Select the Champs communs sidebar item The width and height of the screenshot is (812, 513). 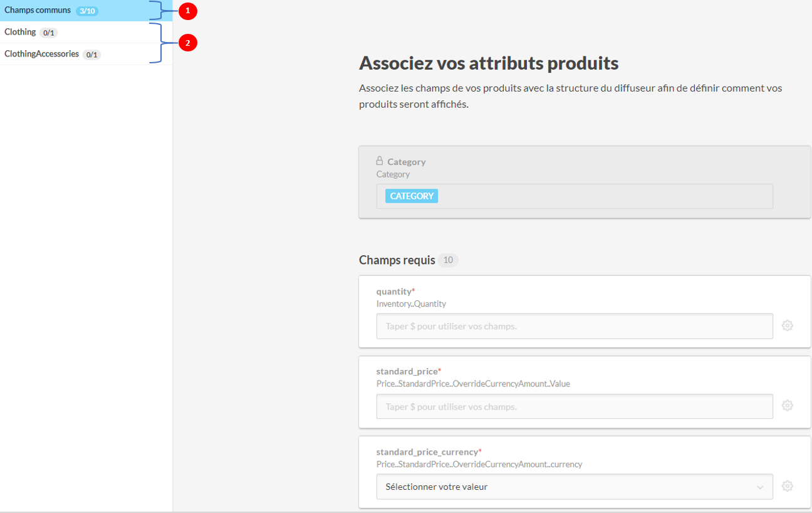pyautogui.click(x=38, y=11)
